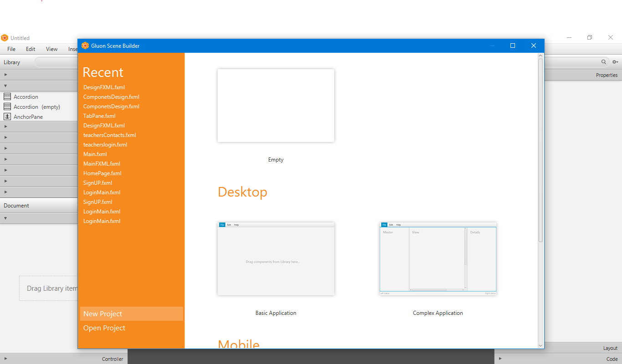Click the Open Project option
The image size is (622, 364).
(x=104, y=328)
